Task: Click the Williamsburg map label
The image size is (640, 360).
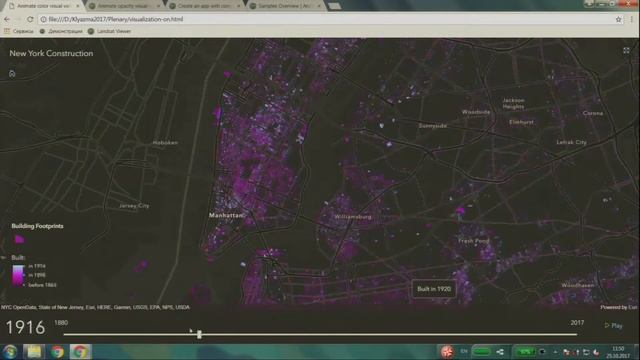Action: (x=353, y=217)
